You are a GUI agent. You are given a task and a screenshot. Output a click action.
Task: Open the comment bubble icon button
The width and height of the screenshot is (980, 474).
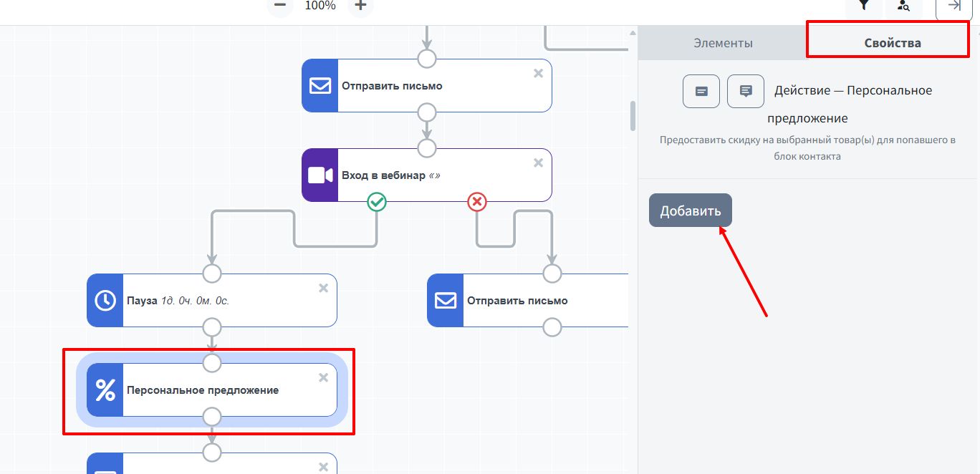click(746, 91)
